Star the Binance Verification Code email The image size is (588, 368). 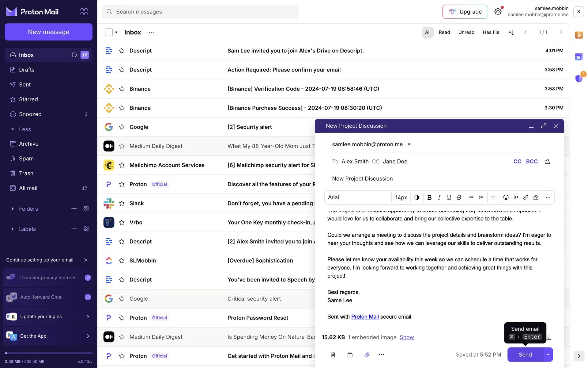(x=122, y=89)
